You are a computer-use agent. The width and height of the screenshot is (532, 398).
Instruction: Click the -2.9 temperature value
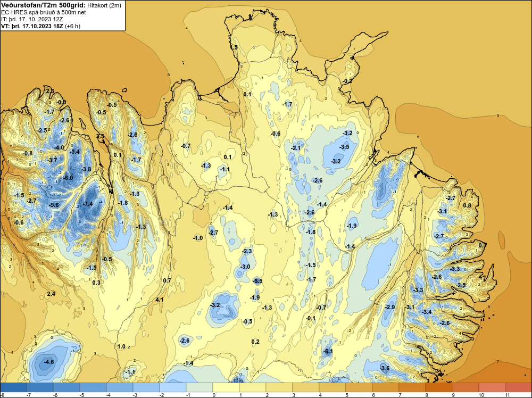pos(390,307)
